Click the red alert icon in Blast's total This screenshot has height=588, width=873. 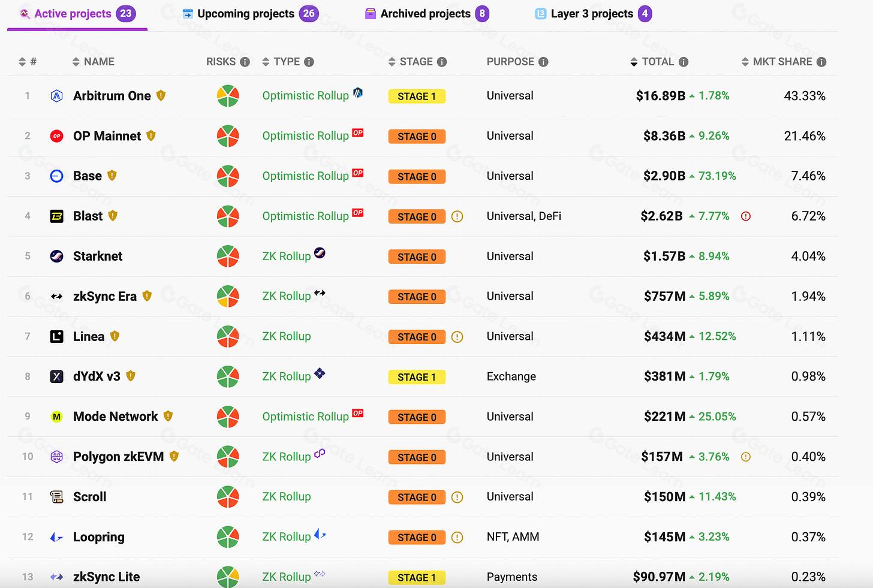(746, 216)
